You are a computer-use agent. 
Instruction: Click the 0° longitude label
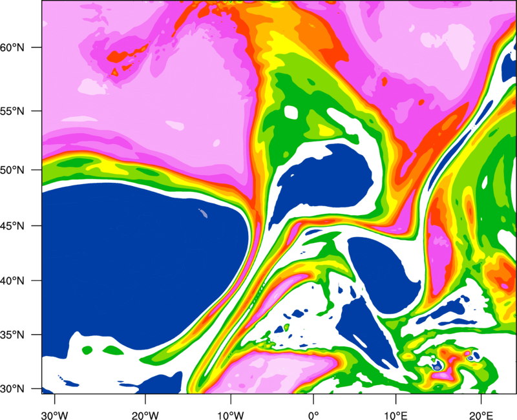click(x=313, y=415)
